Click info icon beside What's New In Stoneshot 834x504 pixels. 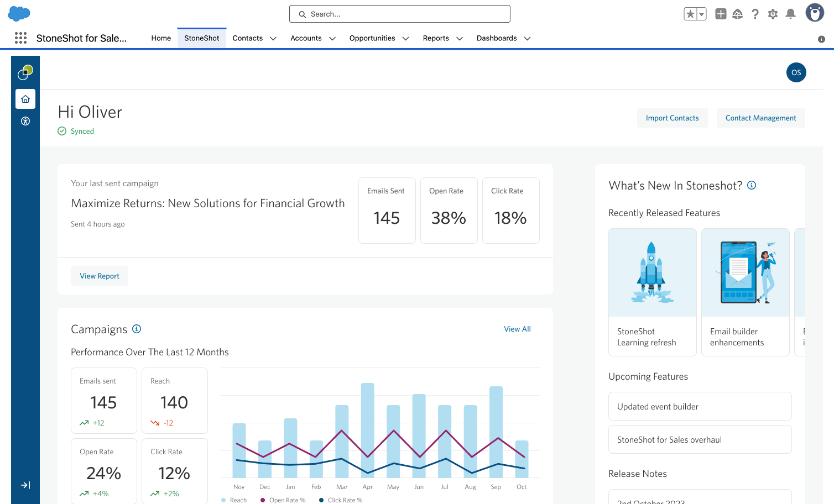click(752, 185)
